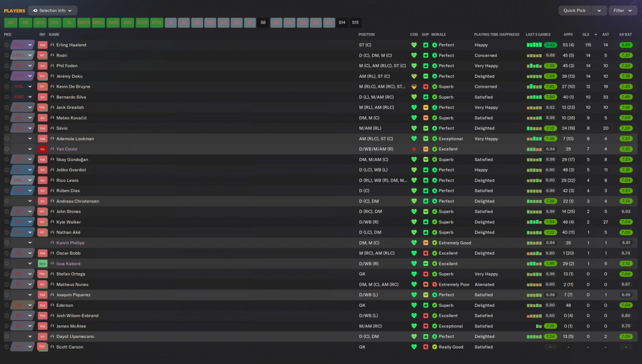This screenshot has height=364, width=642.
Task: Click the "Alienated" playing time cell
Action: point(484,284)
